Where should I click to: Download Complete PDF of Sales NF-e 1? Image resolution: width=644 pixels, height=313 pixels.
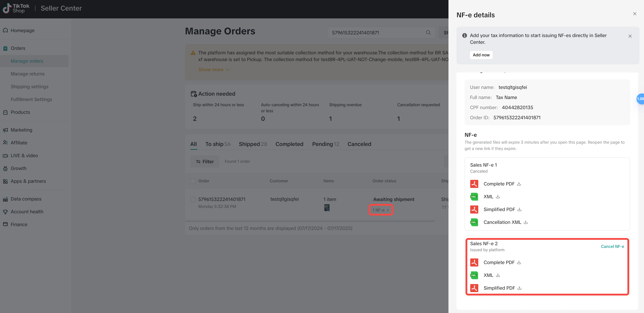519,184
